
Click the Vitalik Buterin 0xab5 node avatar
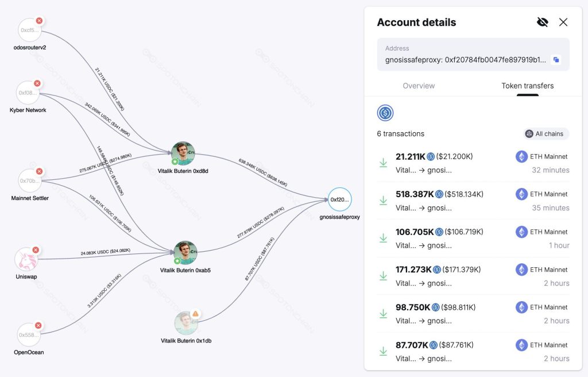tap(184, 251)
